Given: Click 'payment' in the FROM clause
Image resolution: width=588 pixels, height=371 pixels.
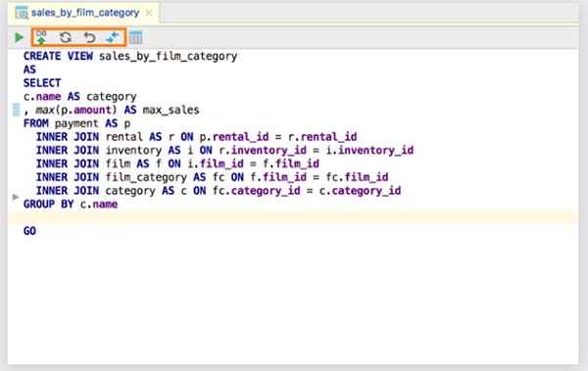Looking at the screenshot, I should pos(76,123).
